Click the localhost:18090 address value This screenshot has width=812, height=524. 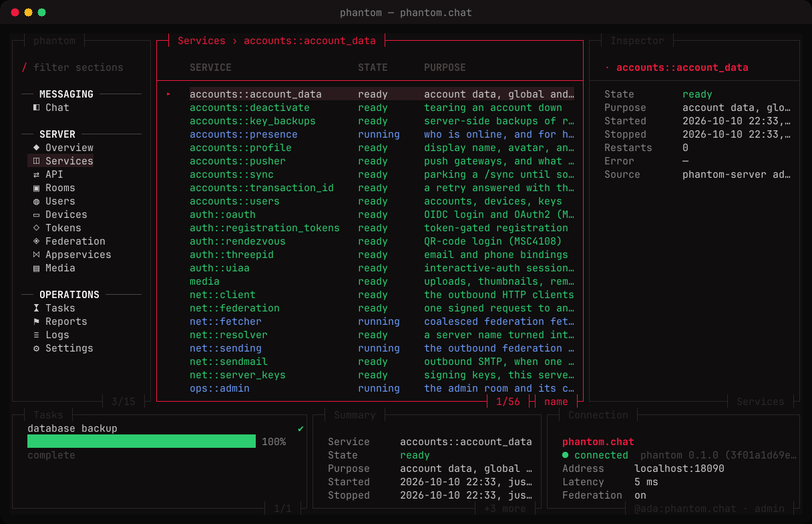pos(679,469)
